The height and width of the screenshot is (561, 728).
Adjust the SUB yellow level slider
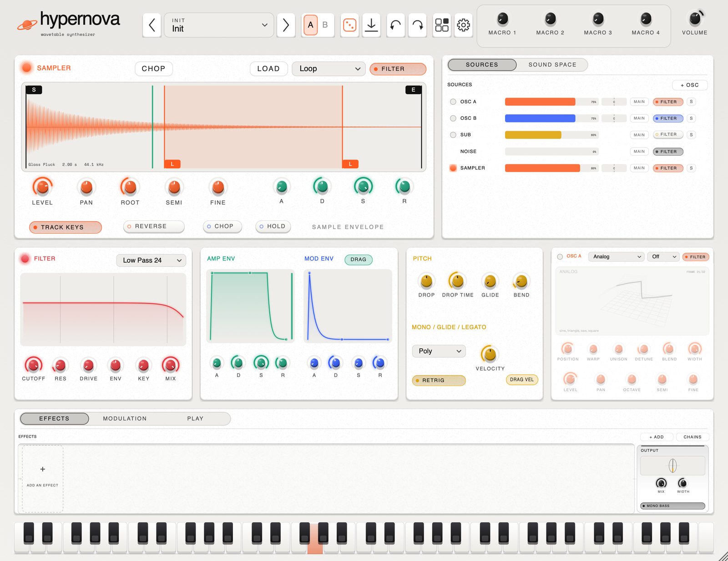click(551, 135)
